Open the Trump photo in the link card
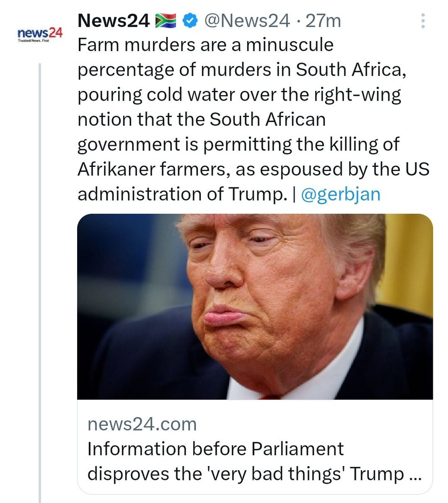The height and width of the screenshot is (503, 448). click(x=255, y=306)
